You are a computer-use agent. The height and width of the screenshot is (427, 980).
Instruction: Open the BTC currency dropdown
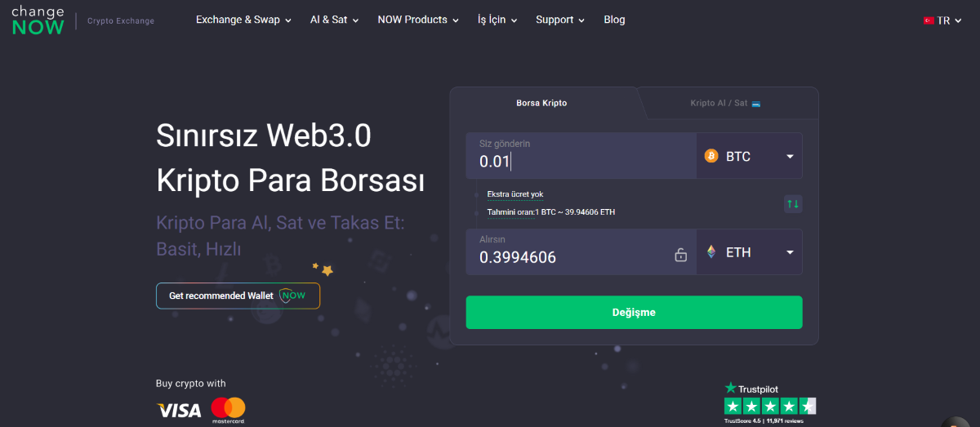click(750, 156)
